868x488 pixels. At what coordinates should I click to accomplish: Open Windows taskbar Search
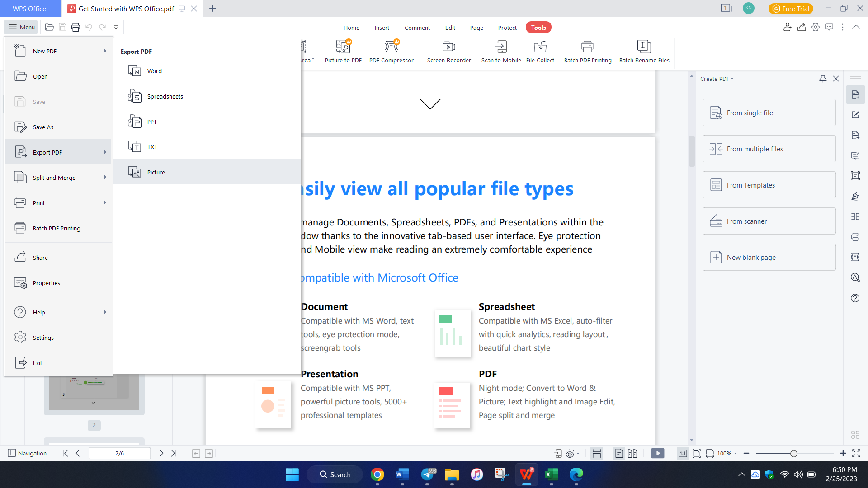pyautogui.click(x=335, y=474)
